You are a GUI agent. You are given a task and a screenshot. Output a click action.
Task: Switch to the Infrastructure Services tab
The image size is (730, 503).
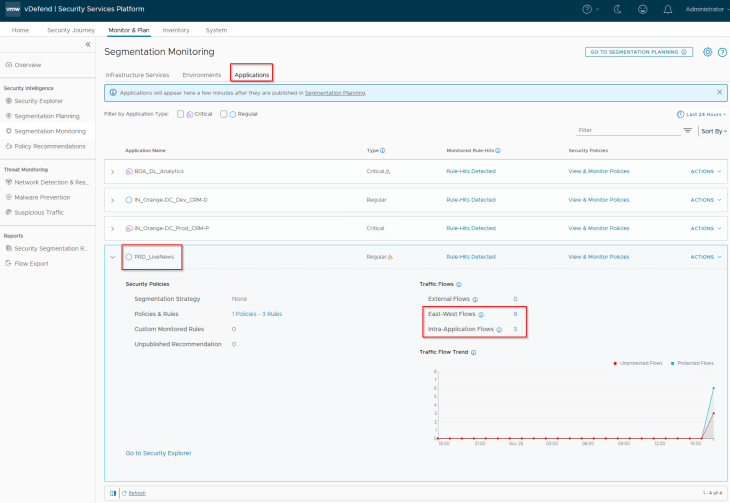(137, 75)
